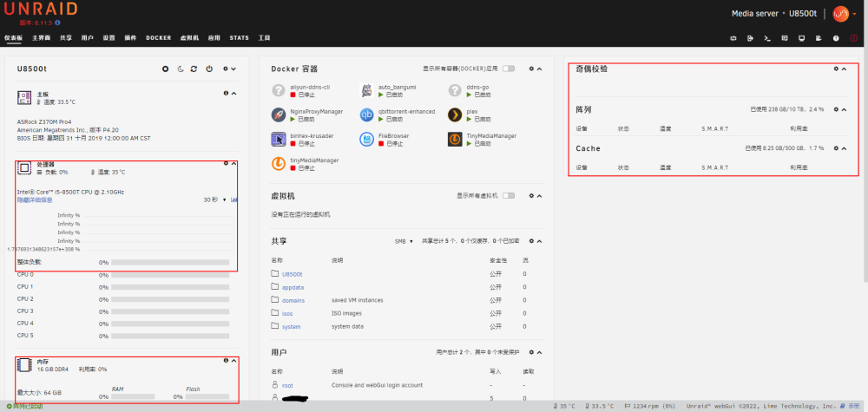Open the STATS menu tab
Image resolution: width=868 pixels, height=412 pixels.
(240, 38)
